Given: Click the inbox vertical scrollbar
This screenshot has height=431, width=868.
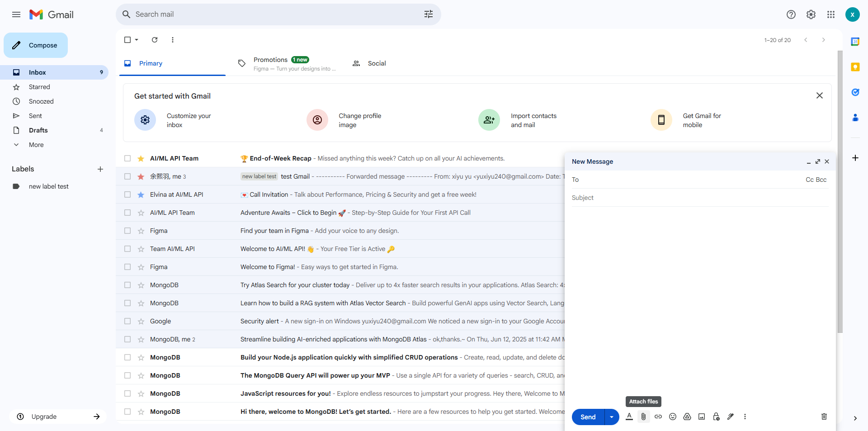Looking at the screenshot, I should pos(840,192).
